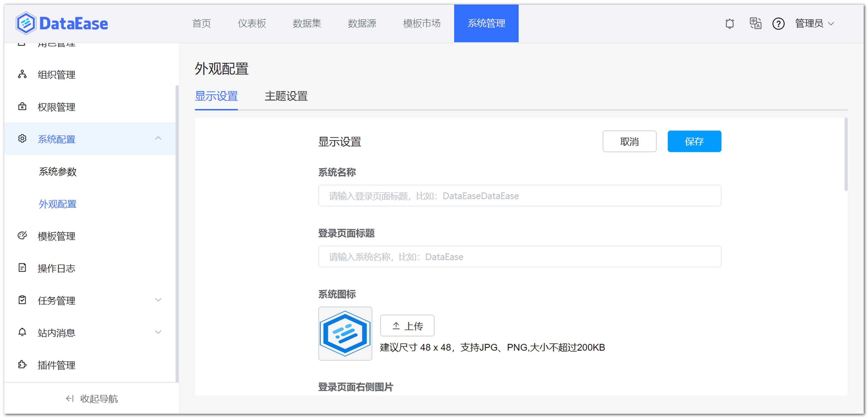Screen dimensions: 868x418
Task: Click 收起导航 to collapse sidebar
Action: 92,399
